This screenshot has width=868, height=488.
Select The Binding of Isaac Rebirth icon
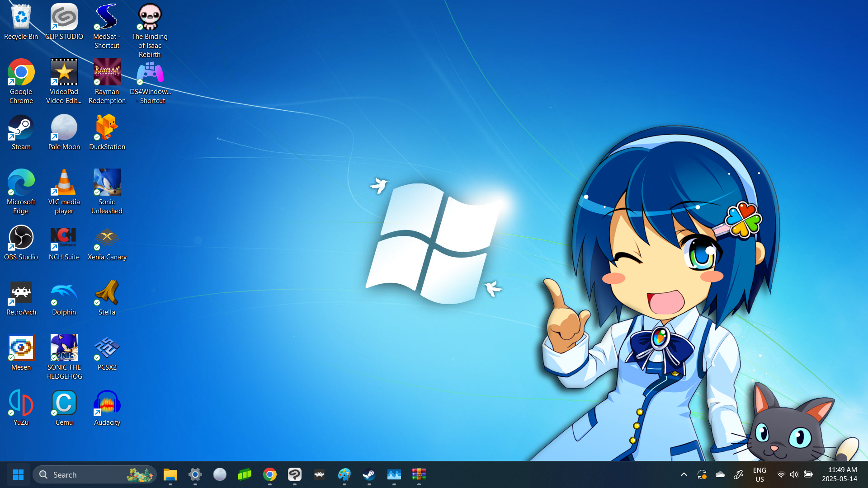(150, 31)
